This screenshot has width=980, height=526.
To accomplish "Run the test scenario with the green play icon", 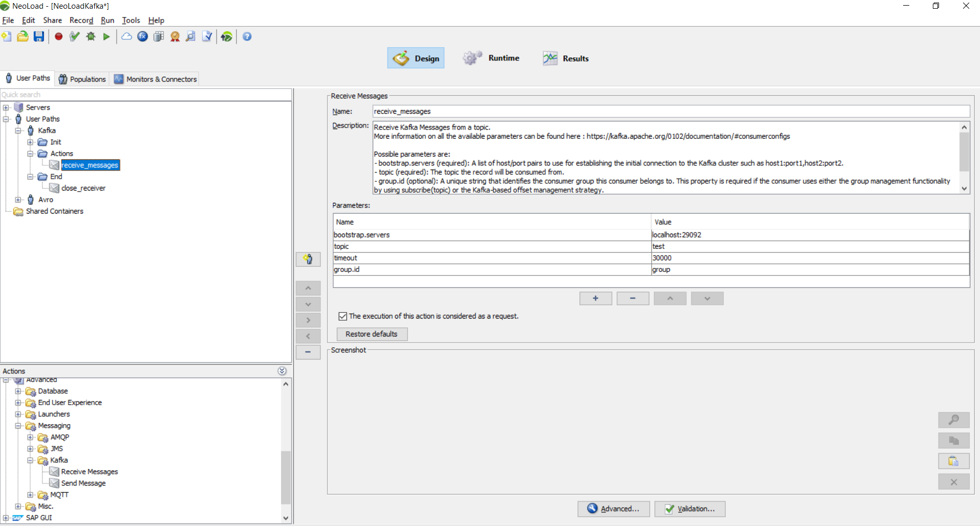I will [108, 36].
